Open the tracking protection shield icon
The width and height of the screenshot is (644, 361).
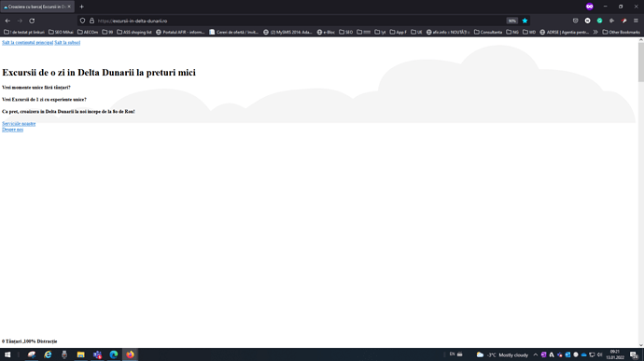(82, 21)
